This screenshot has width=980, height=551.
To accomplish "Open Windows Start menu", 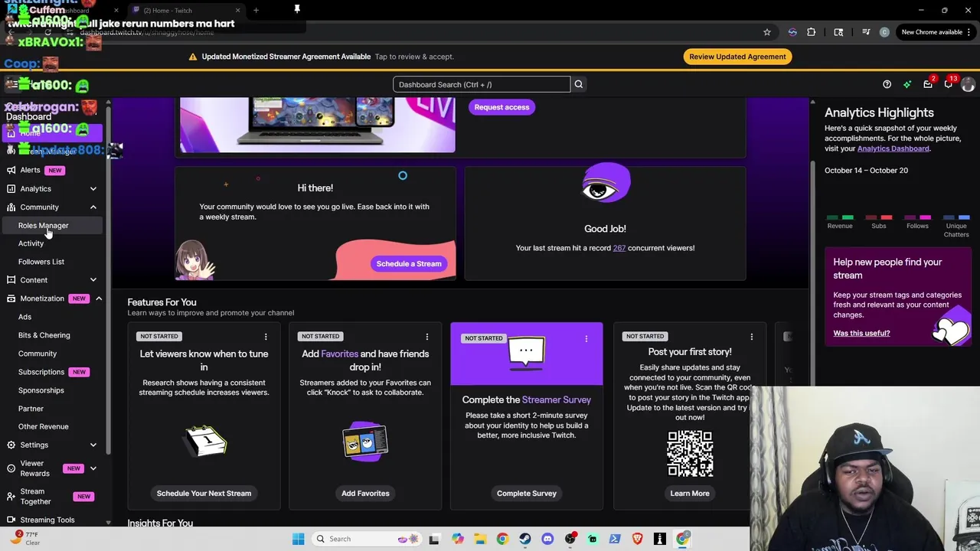I will pos(299,539).
